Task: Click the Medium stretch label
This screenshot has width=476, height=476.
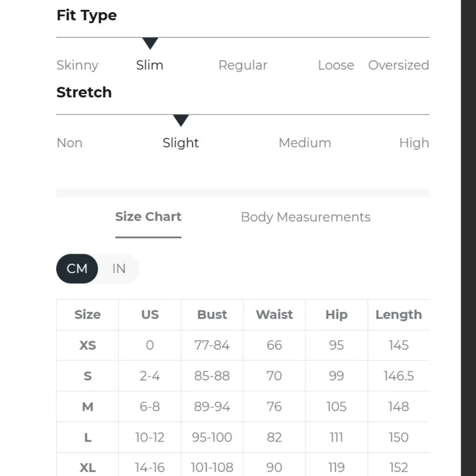Action: click(x=305, y=143)
